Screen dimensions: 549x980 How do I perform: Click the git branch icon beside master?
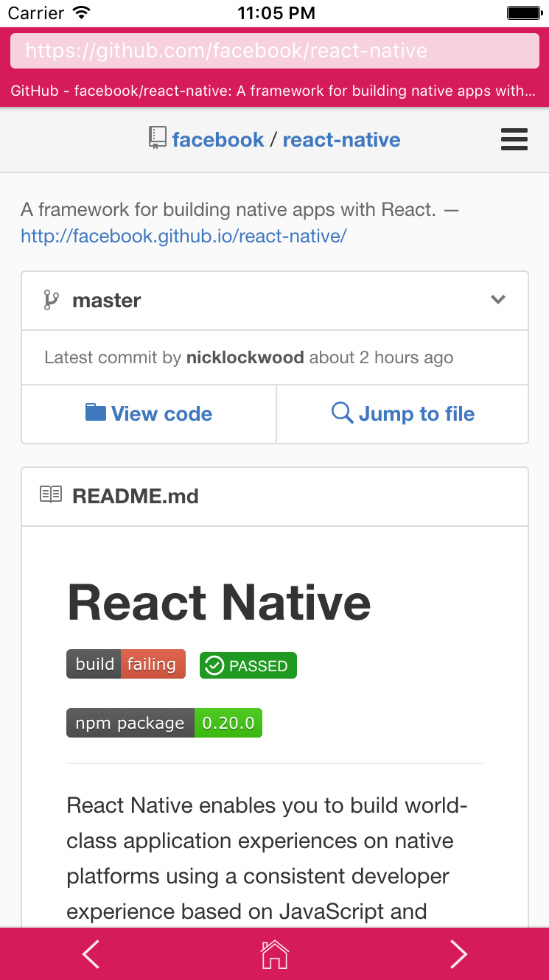(51, 300)
